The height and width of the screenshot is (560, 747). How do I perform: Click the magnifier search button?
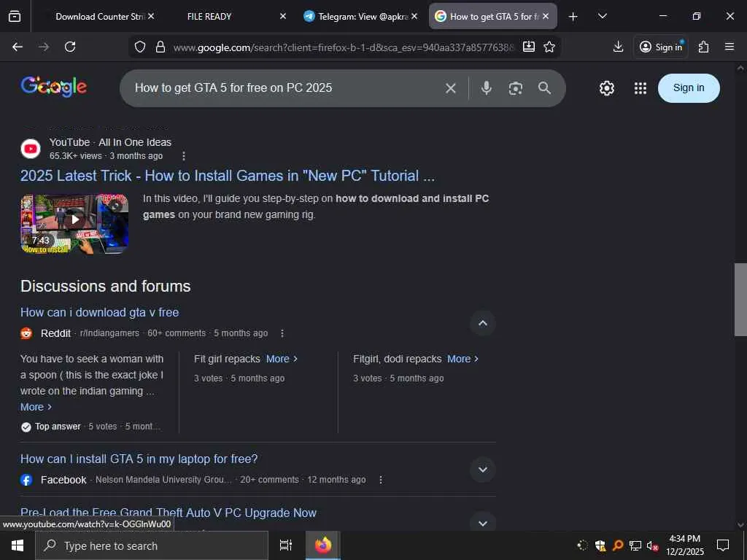pyautogui.click(x=544, y=88)
